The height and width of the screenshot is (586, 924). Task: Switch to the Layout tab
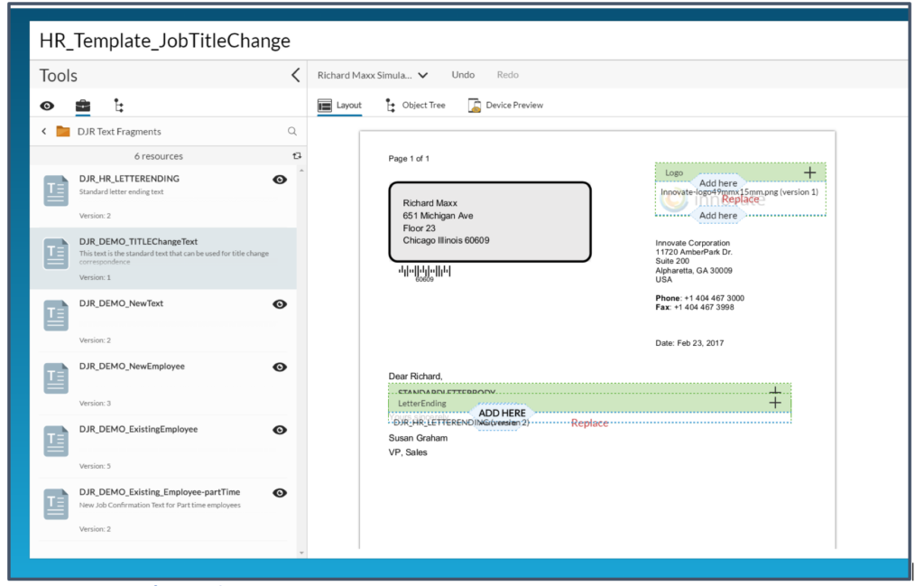339,105
